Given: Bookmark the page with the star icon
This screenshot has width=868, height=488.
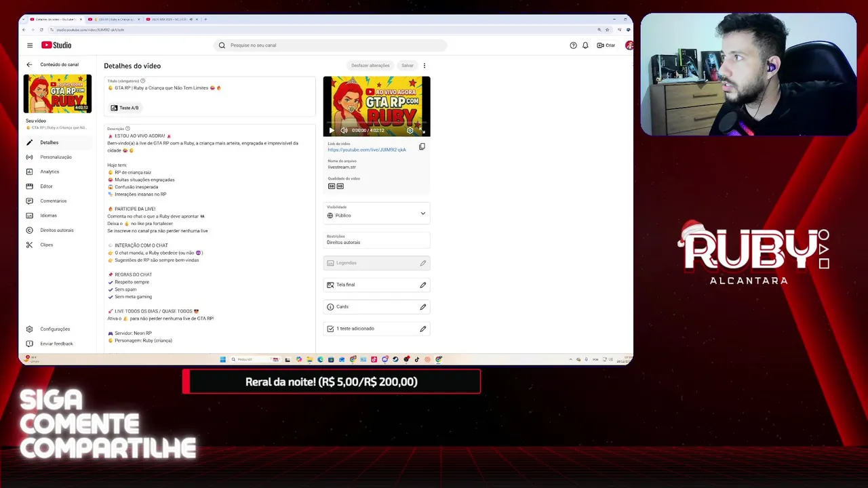Looking at the screenshot, I should 608,30.
